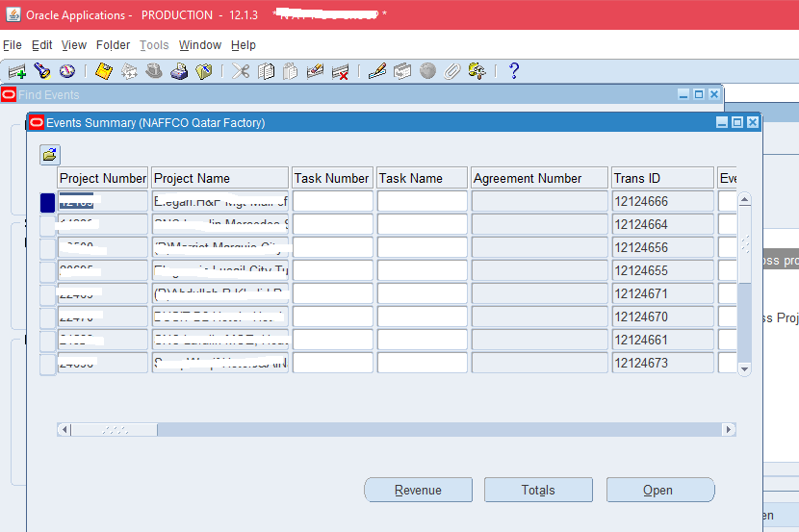Click Trans ID cell 12124661
The width and height of the screenshot is (799, 532).
tap(662, 340)
